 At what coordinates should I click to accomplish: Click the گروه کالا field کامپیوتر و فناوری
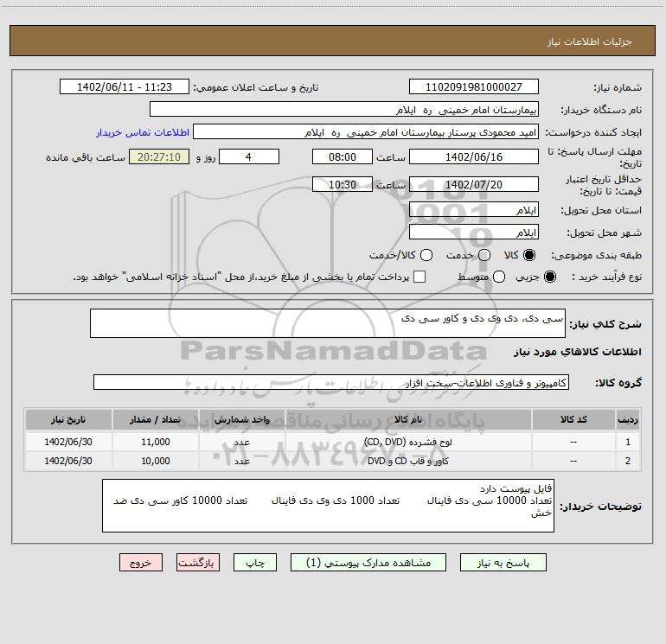[x=331, y=382]
